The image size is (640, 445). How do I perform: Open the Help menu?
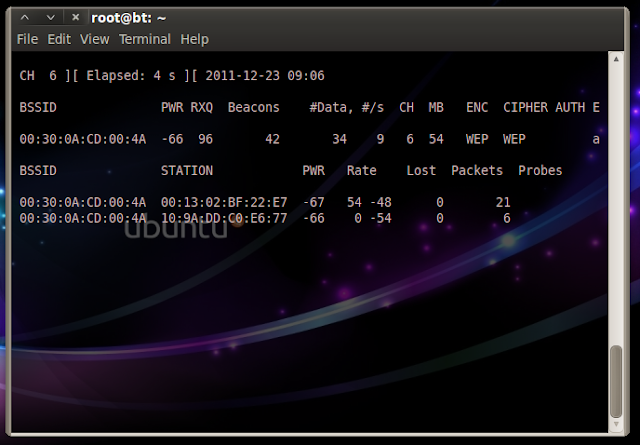coord(194,39)
